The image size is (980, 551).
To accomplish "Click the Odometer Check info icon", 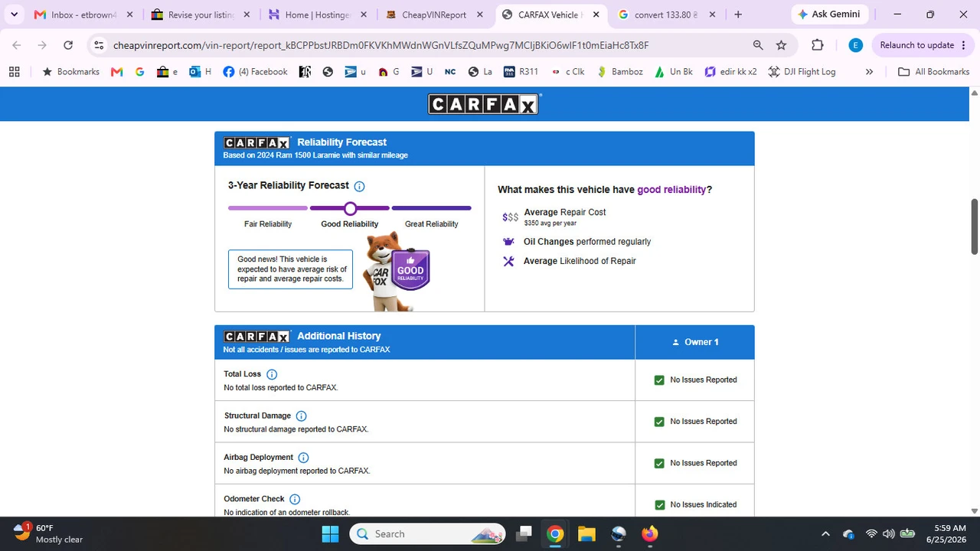I will click(295, 499).
